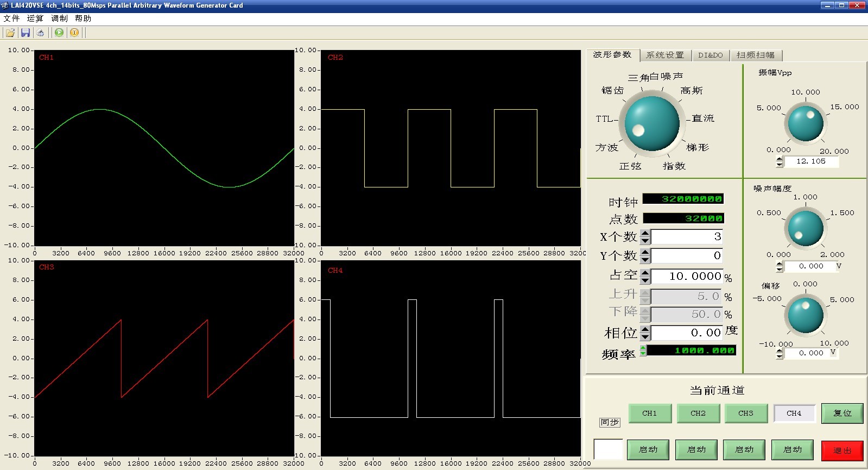Click 启动 button under CH4
This screenshot has height=470, width=868.
793,450
